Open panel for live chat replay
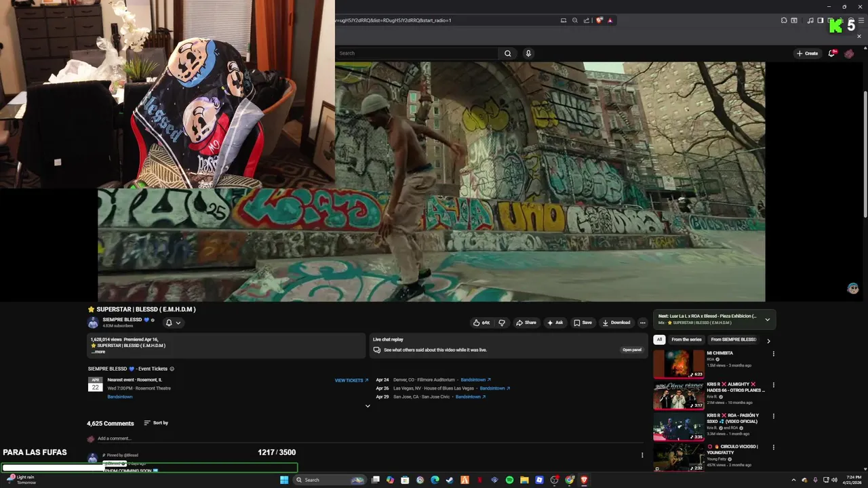The image size is (868, 488). coord(632,350)
